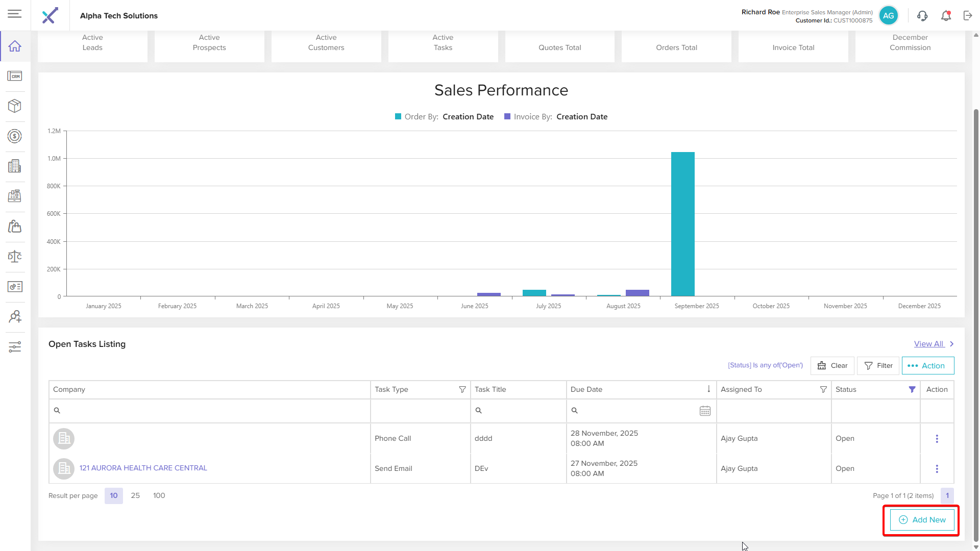Click the balance scale sidebar icon

pos(15,256)
